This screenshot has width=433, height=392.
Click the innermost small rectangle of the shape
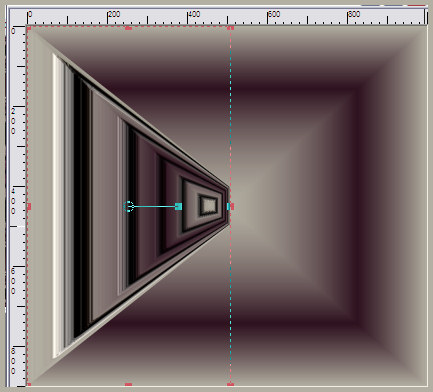[209, 205]
